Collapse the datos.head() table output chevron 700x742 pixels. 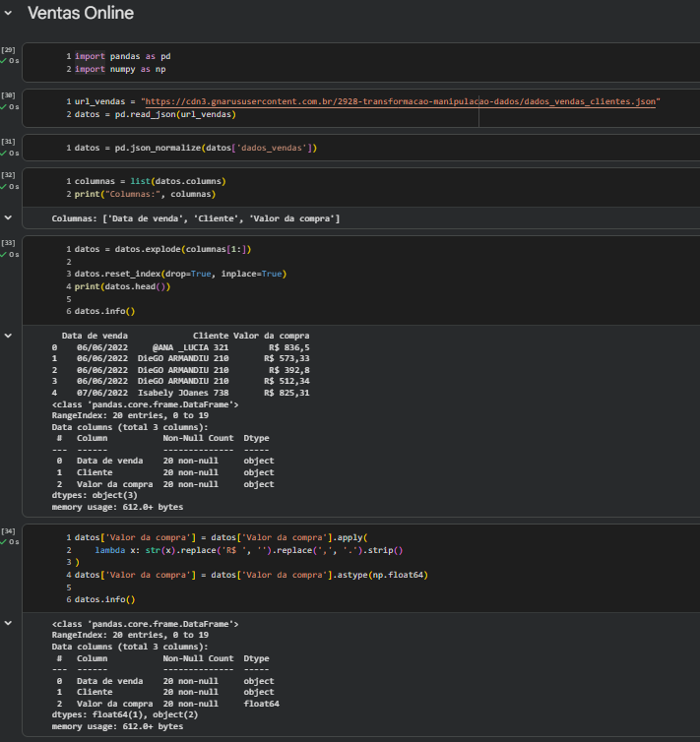tap(9, 336)
